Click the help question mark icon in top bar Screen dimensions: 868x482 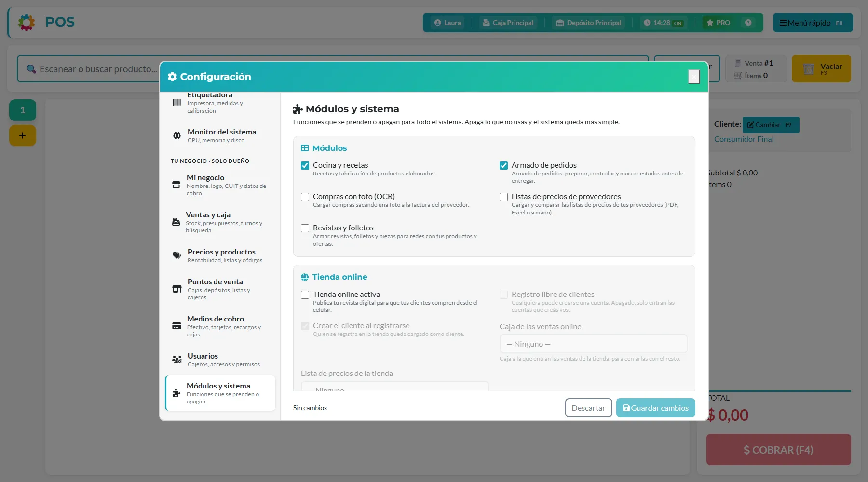[748, 23]
